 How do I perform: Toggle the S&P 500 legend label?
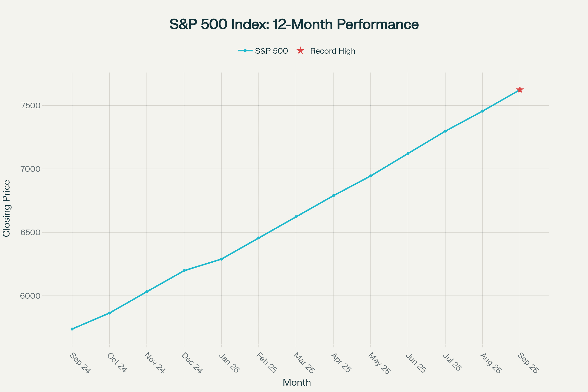271,51
